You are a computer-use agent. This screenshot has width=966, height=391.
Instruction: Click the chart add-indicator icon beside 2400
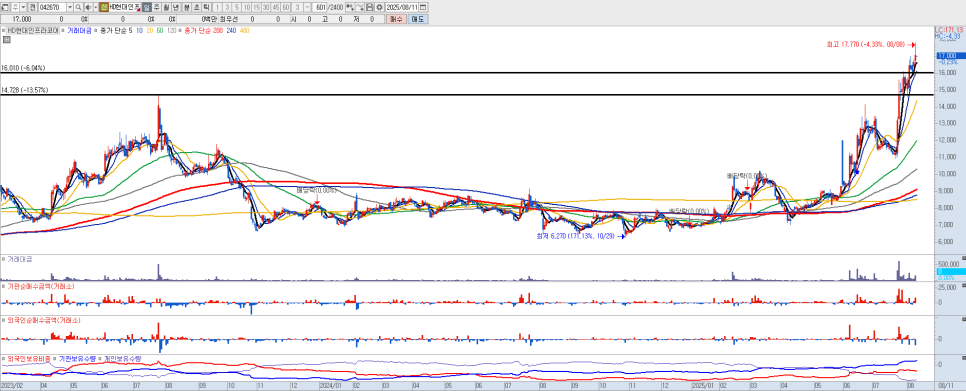click(350, 7)
